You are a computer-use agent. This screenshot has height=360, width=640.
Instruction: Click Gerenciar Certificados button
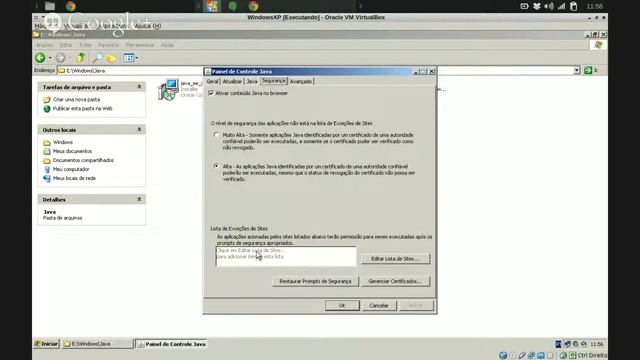tap(396, 281)
